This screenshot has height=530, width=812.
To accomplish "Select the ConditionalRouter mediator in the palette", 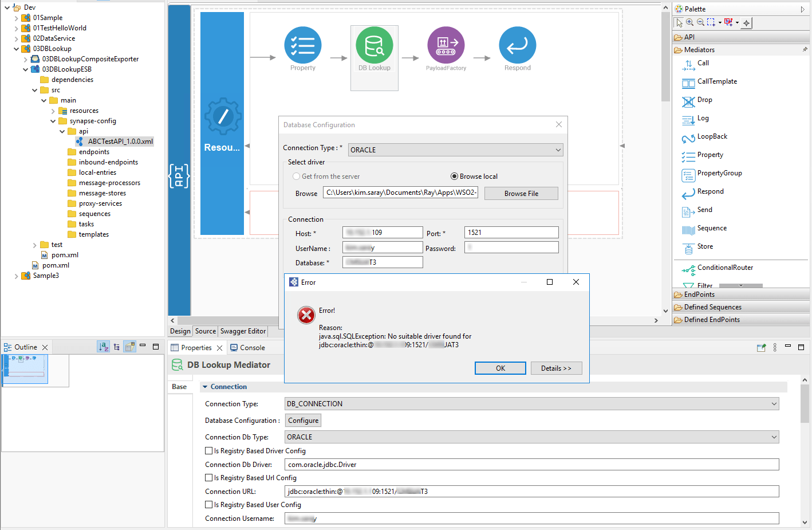I will click(723, 268).
